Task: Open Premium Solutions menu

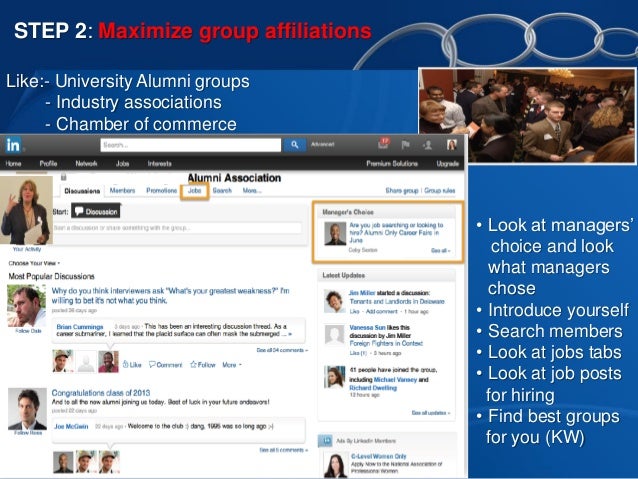Action: [x=392, y=164]
